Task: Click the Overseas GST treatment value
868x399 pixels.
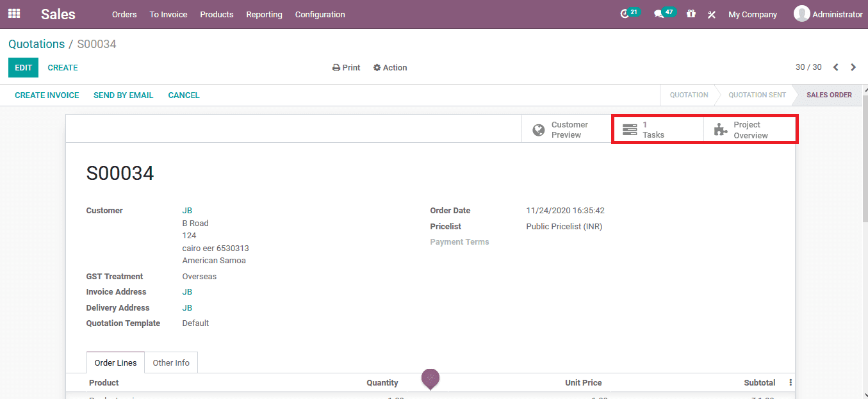Action: (x=199, y=277)
